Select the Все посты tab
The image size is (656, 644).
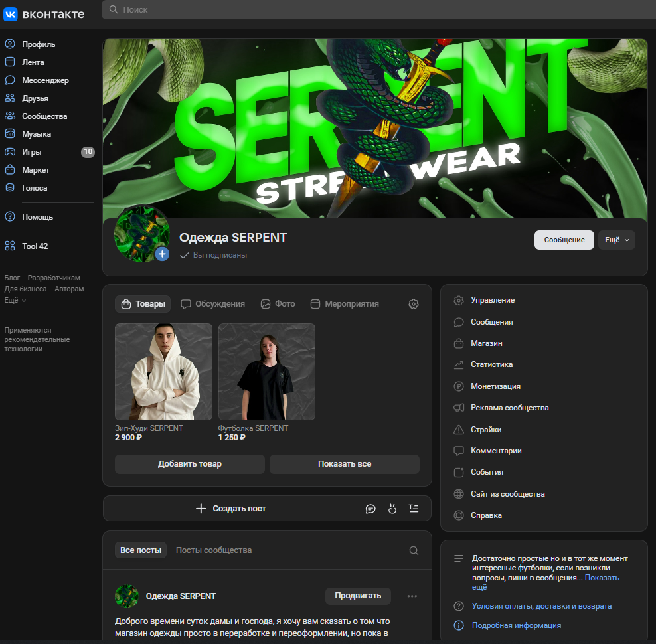pyautogui.click(x=141, y=550)
